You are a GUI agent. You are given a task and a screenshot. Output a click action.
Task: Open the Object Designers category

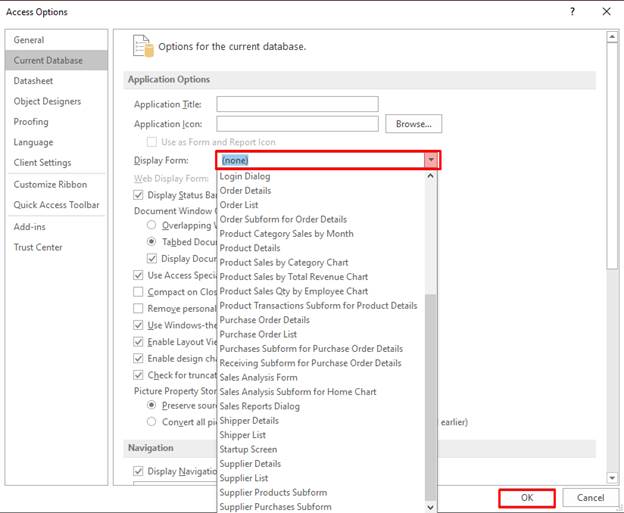56,101
